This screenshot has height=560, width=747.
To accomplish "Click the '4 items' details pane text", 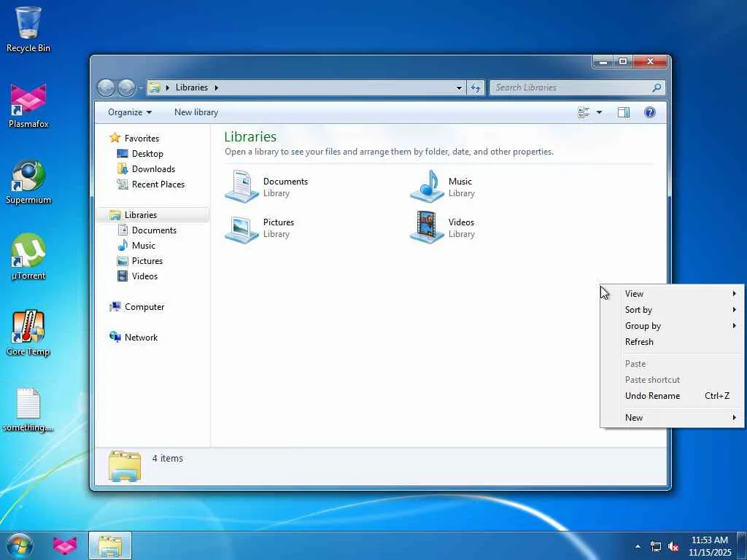I will point(168,459).
